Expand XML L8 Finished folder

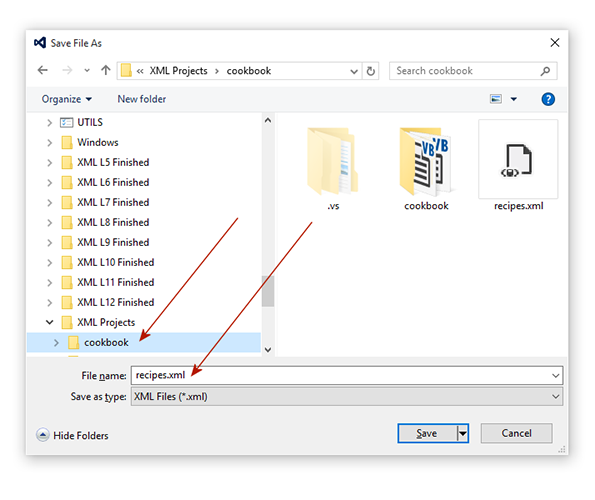tap(50, 223)
